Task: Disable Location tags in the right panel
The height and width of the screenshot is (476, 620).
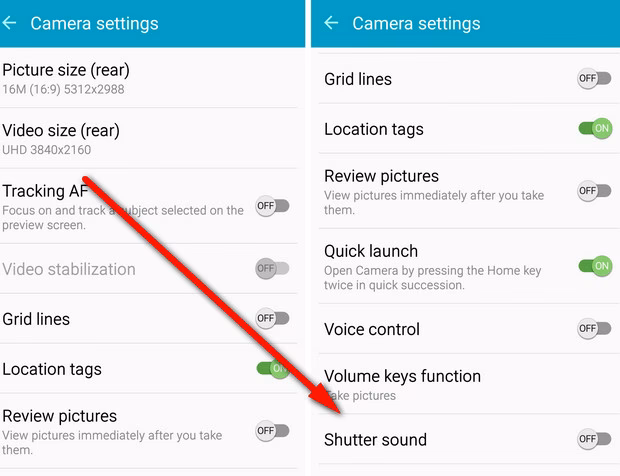Action: point(595,128)
